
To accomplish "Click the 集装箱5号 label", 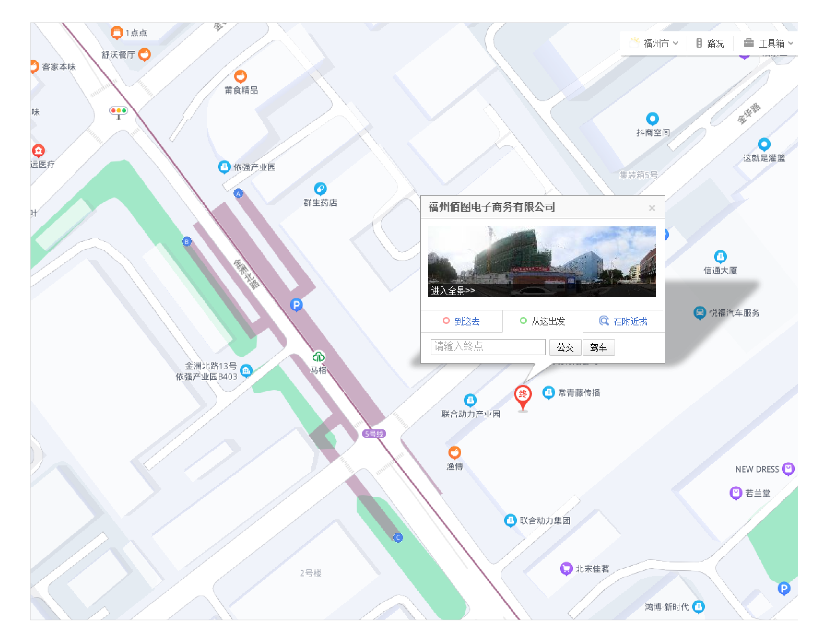I will 638,175.
